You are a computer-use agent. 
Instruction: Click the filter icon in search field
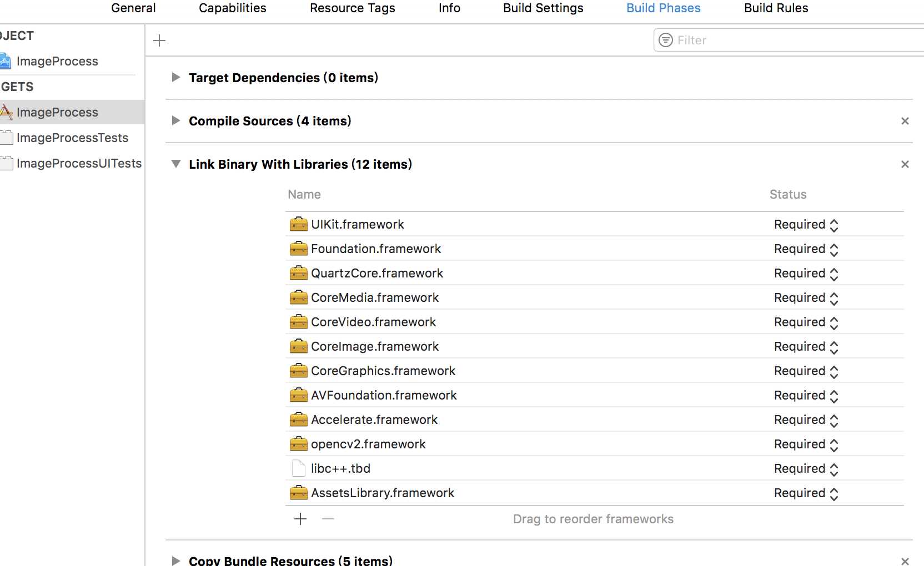coord(665,40)
